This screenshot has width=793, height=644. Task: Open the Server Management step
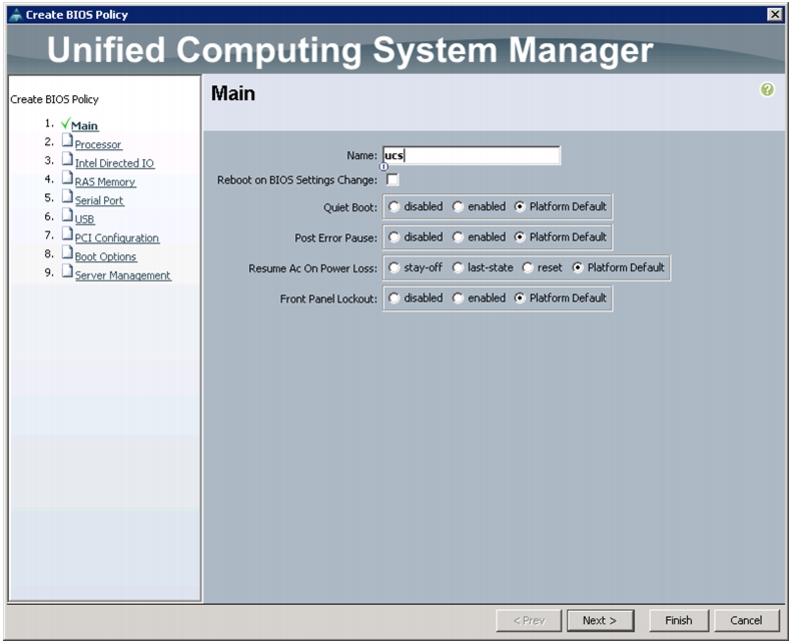point(123,276)
